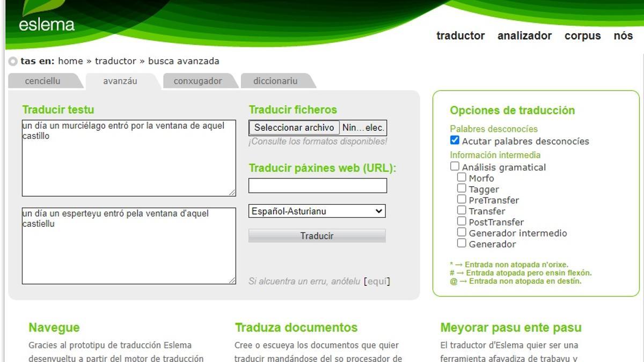Open the nós page

623,35
